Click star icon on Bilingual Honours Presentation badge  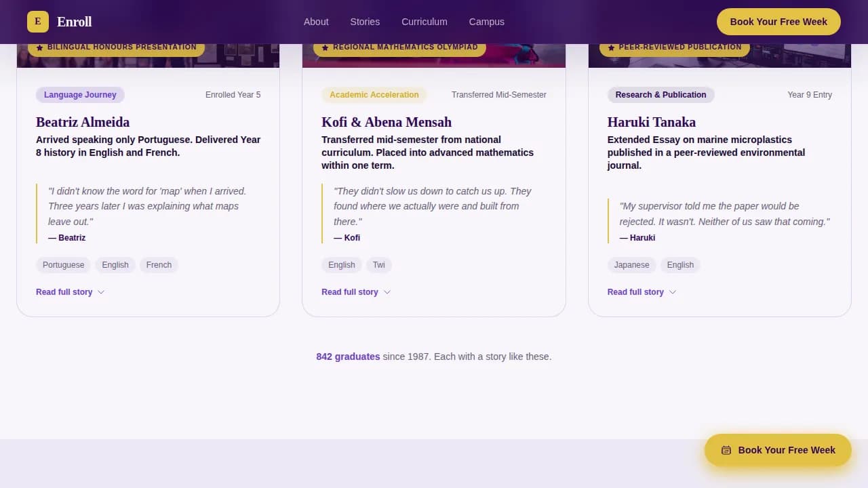[x=40, y=47]
